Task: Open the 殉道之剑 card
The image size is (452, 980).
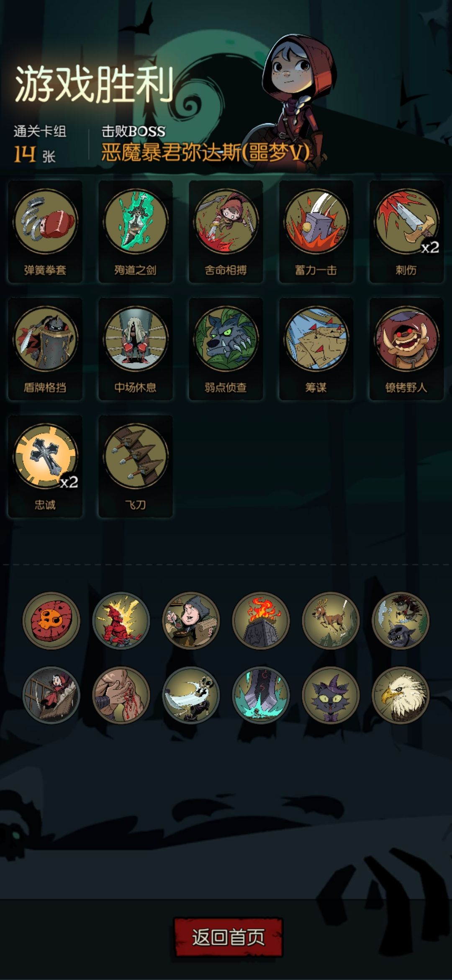Action: tap(136, 232)
